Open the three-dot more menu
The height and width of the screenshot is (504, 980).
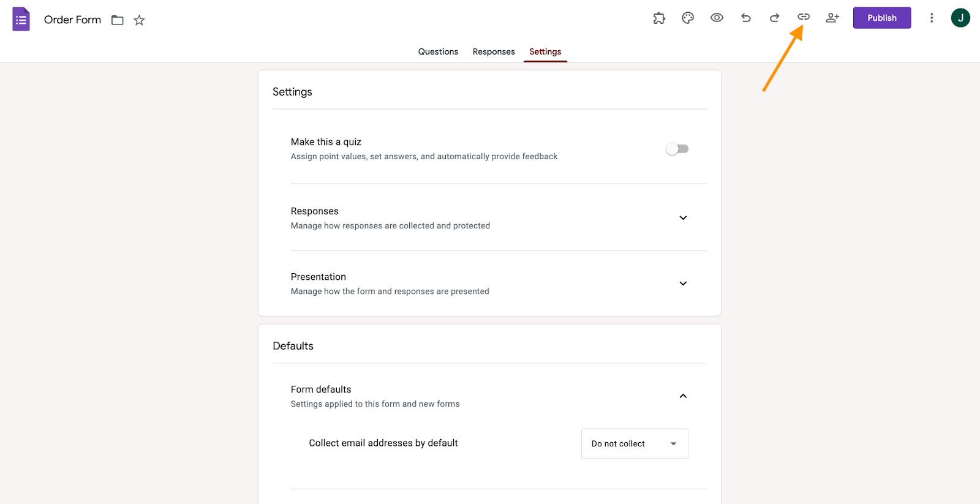click(x=932, y=18)
